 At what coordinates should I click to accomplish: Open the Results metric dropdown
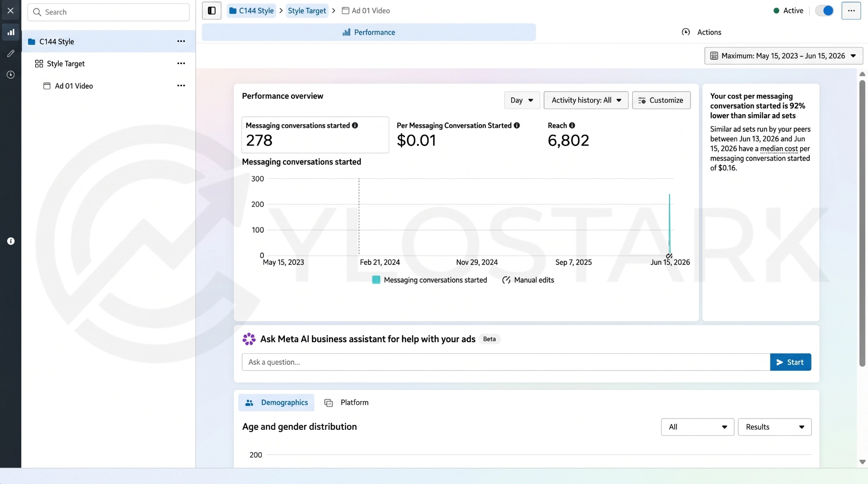coord(774,427)
